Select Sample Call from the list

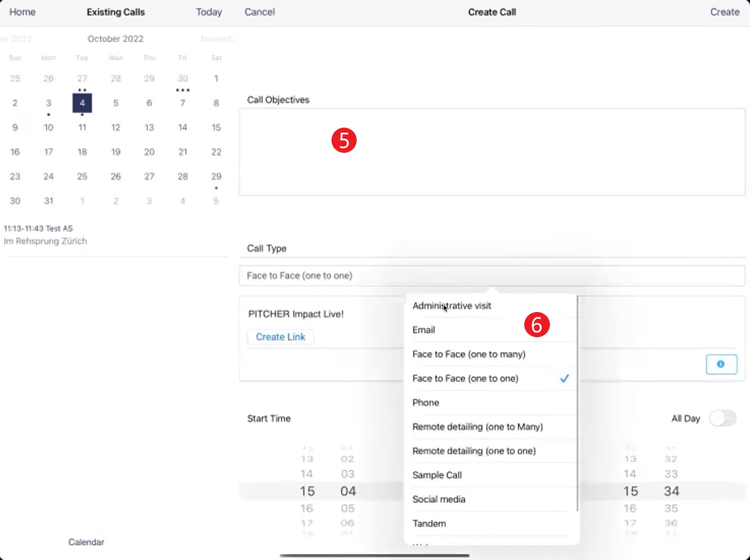[x=437, y=475]
